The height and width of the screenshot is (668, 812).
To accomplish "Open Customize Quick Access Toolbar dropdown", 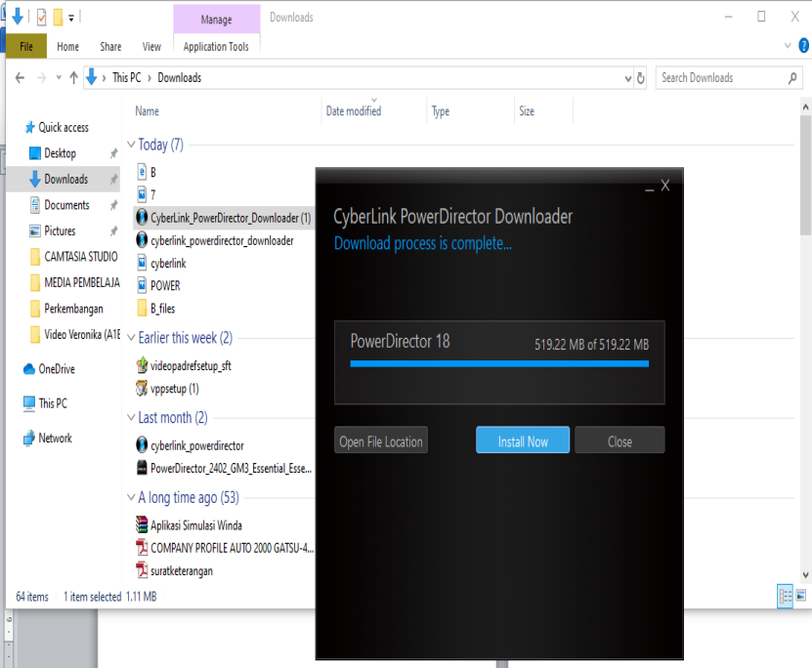I will tap(71, 19).
